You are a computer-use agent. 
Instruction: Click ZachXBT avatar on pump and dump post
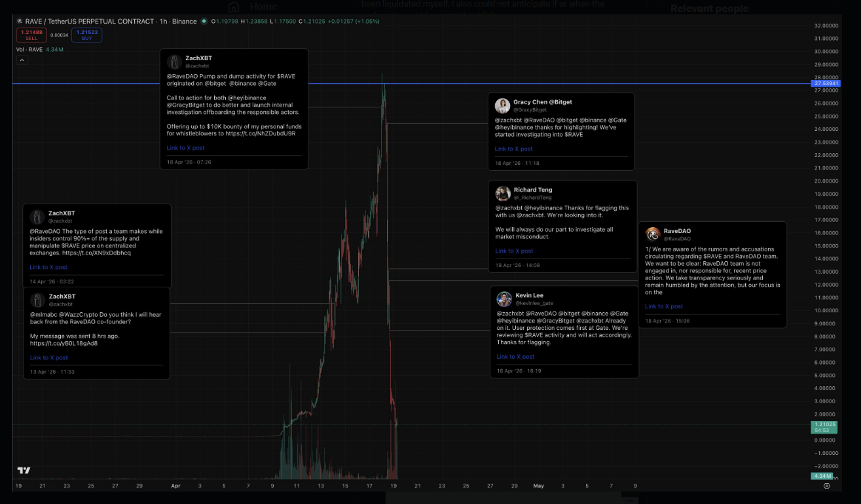tap(174, 62)
